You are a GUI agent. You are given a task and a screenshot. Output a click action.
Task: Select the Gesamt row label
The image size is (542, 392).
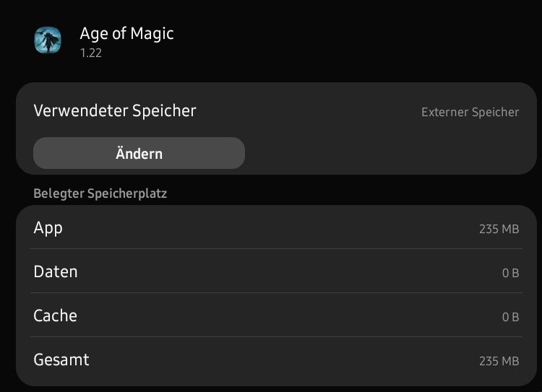tap(61, 360)
